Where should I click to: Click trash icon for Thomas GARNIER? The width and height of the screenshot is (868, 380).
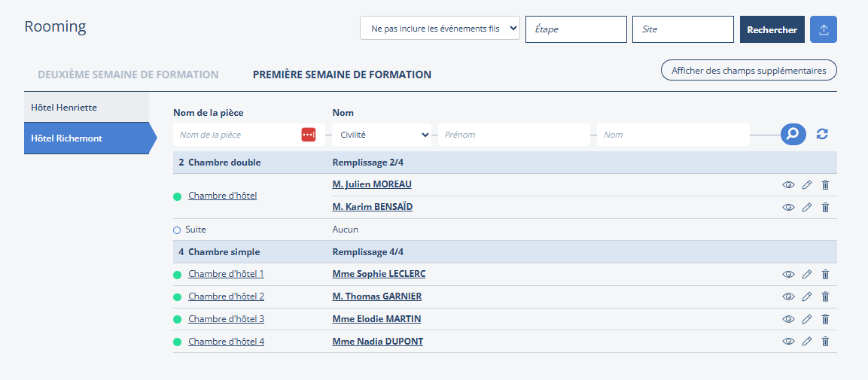(x=825, y=297)
